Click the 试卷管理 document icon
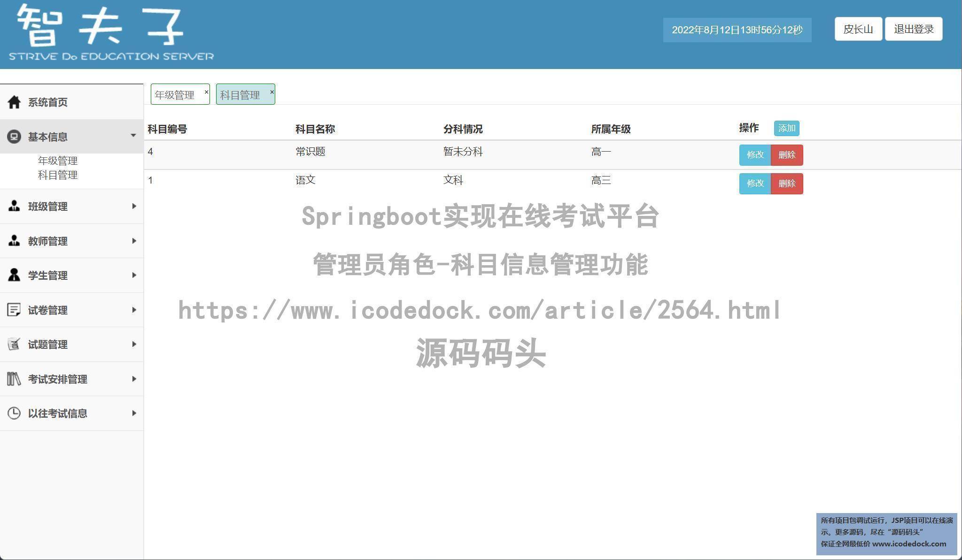This screenshot has height=560, width=962. click(14, 310)
